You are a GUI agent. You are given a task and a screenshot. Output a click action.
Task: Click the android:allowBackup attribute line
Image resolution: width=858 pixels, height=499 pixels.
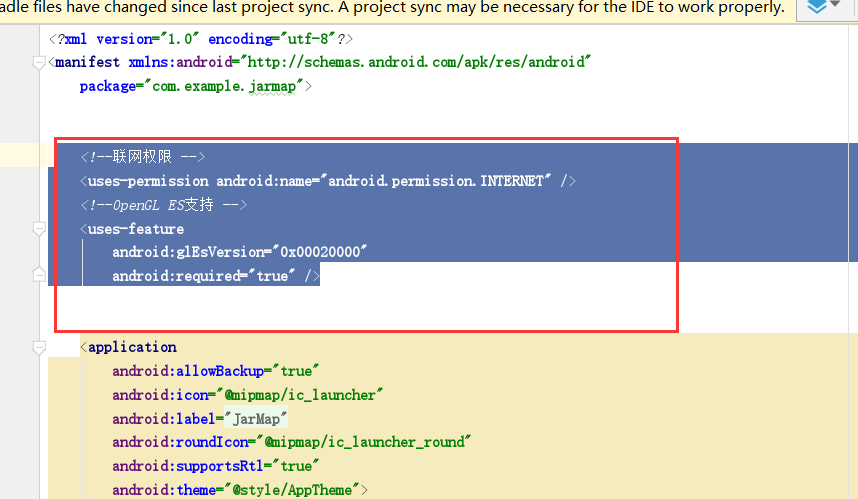coord(216,372)
